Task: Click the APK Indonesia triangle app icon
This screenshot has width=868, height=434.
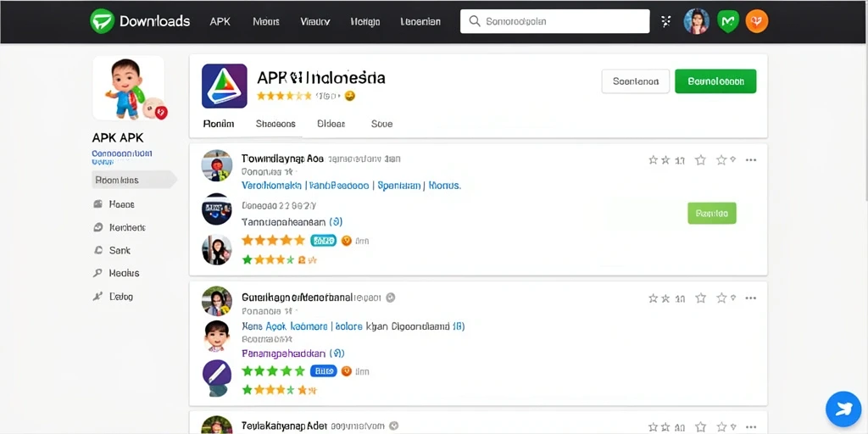Action: pyautogui.click(x=224, y=86)
